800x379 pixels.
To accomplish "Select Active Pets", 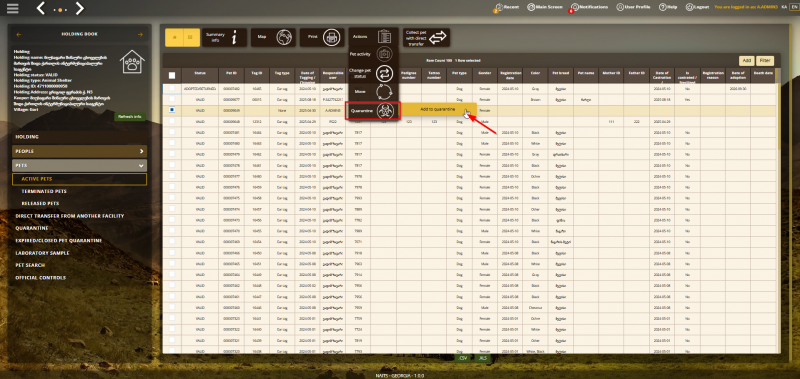I will tap(80, 179).
